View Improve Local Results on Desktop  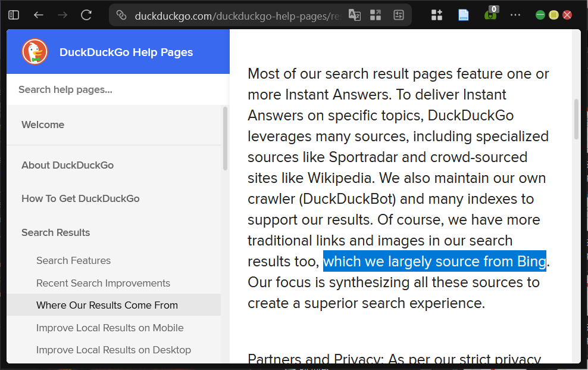[114, 350]
